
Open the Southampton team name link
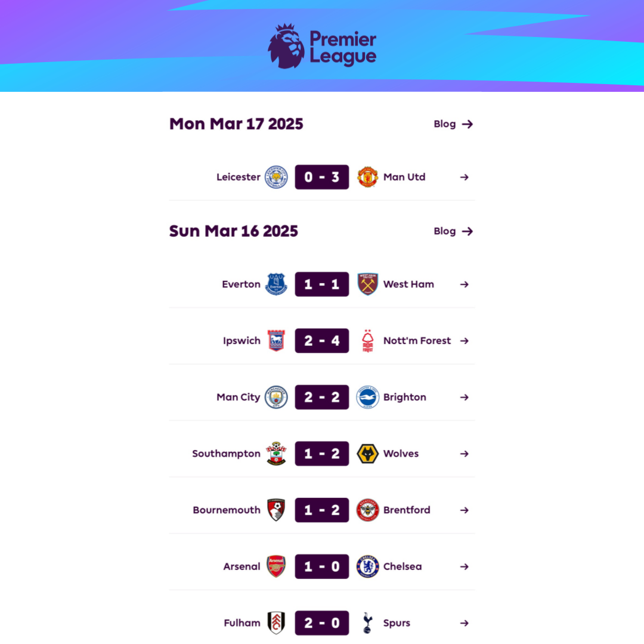(x=226, y=453)
